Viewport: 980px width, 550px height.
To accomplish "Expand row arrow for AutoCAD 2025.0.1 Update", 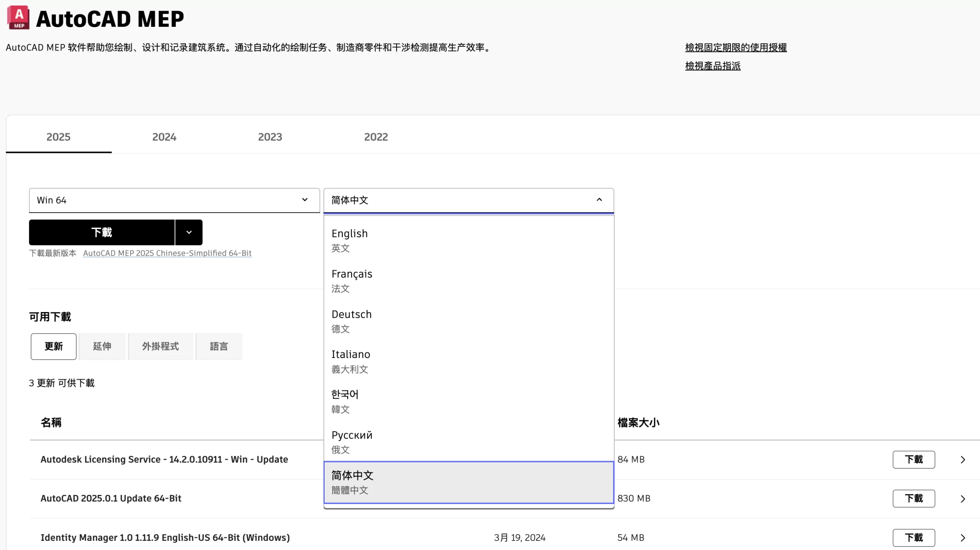I will [962, 498].
